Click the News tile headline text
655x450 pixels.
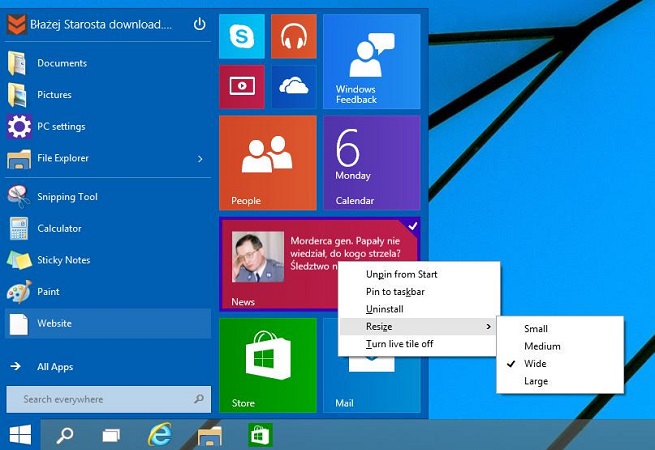click(345, 253)
